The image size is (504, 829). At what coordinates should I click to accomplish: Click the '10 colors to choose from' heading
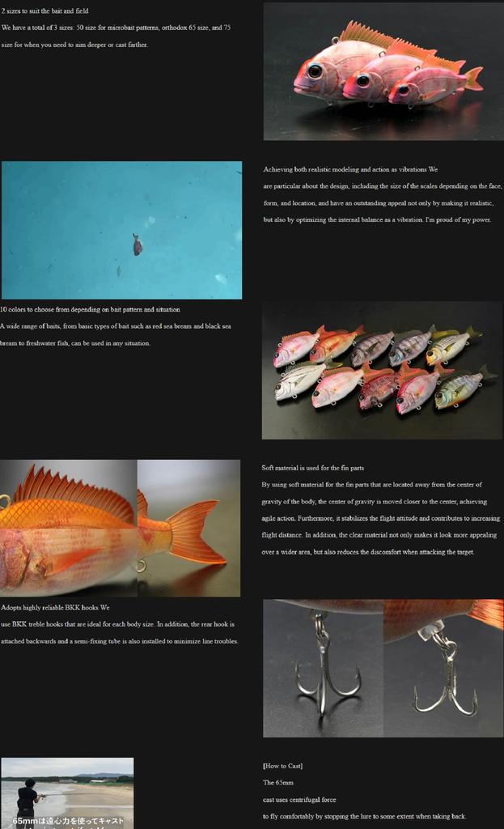90,309
